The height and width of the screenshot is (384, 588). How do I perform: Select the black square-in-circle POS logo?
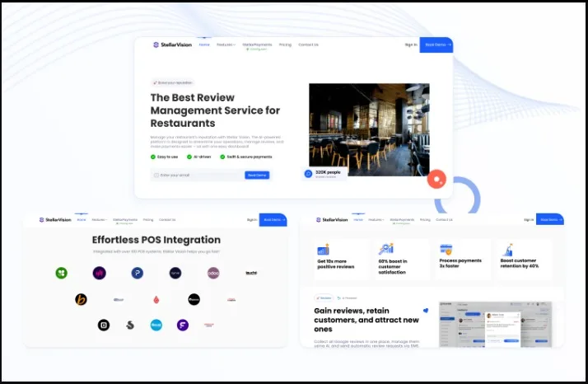pos(104,325)
